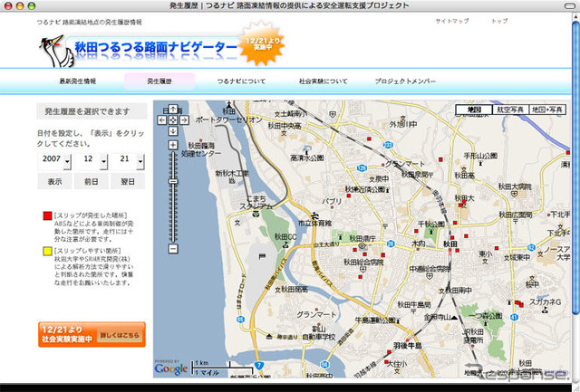Image resolution: width=580 pixels, height=392 pixels.
Task: Click the 表示 button
Action: point(54,181)
